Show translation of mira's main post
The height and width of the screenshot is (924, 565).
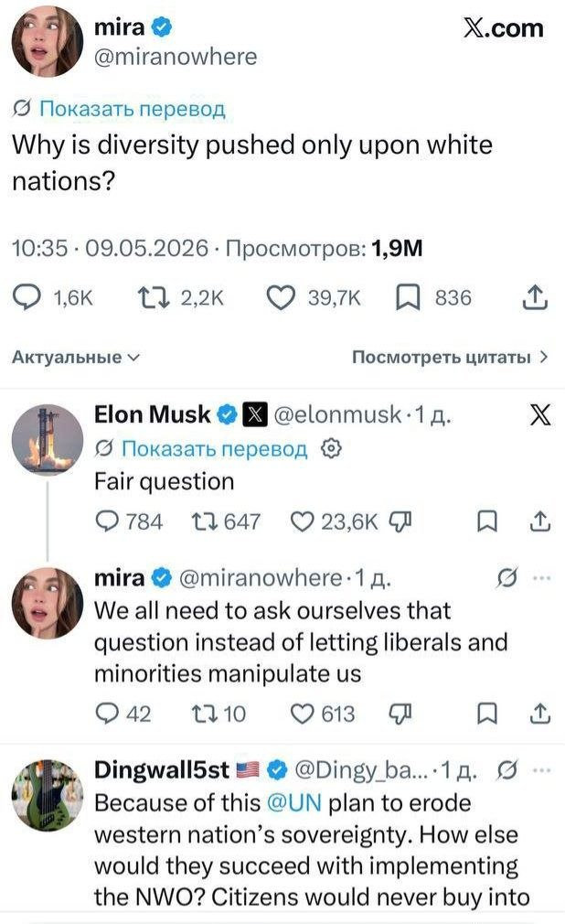tap(120, 109)
